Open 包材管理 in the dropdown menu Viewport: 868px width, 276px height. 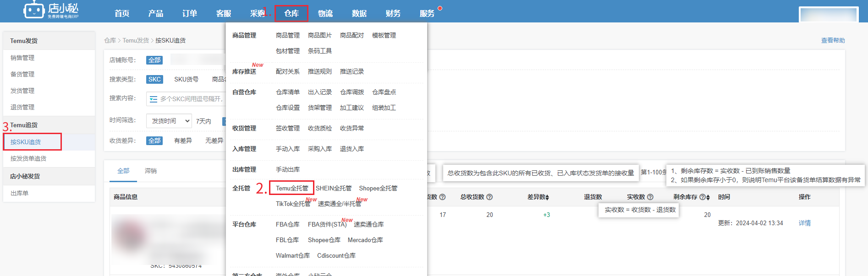coord(288,51)
